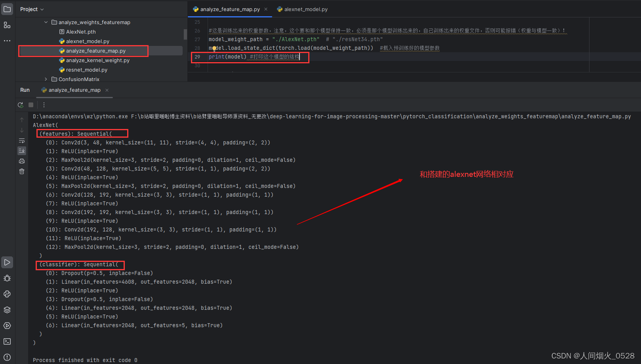
Task: Open the Python Console icon
Action: coord(7,294)
